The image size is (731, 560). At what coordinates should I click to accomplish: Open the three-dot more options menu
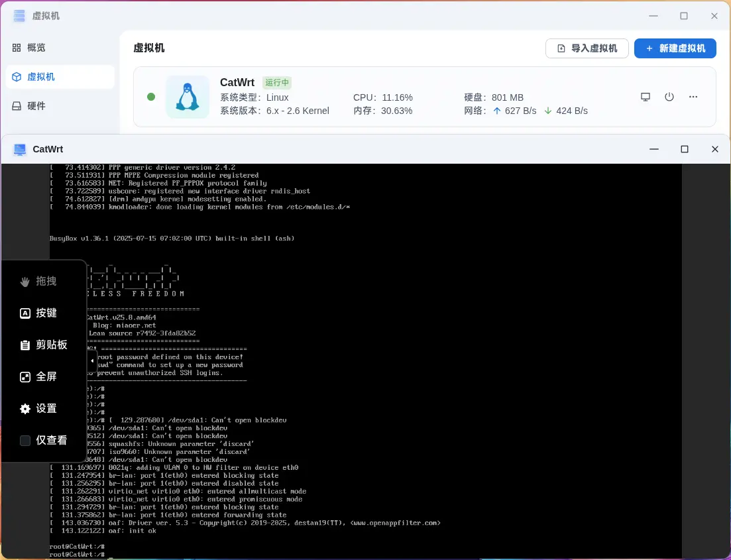coord(693,97)
